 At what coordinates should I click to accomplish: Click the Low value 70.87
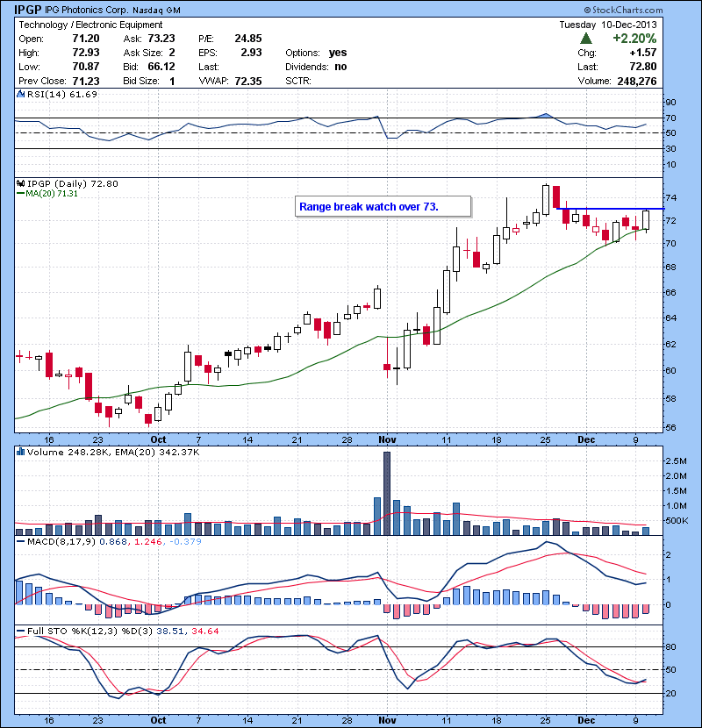[x=86, y=67]
